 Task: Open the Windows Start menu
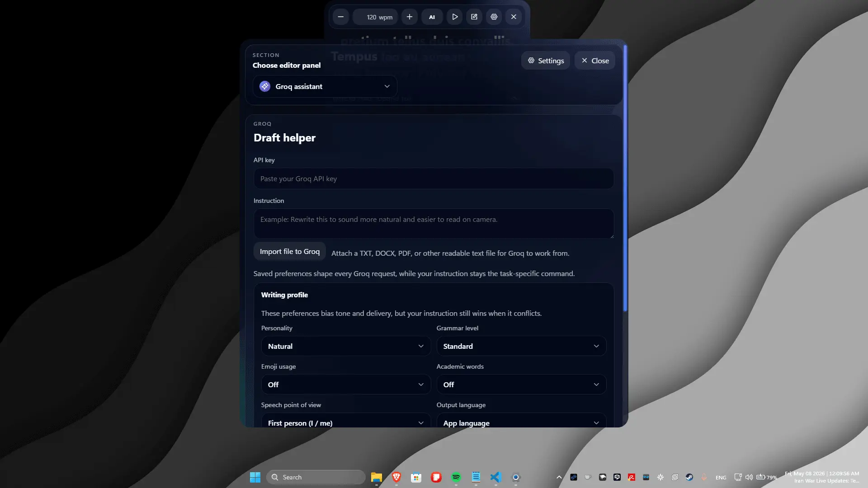255,477
